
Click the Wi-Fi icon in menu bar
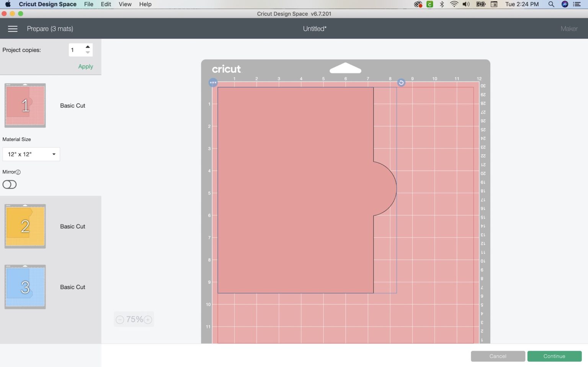pyautogui.click(x=454, y=4)
